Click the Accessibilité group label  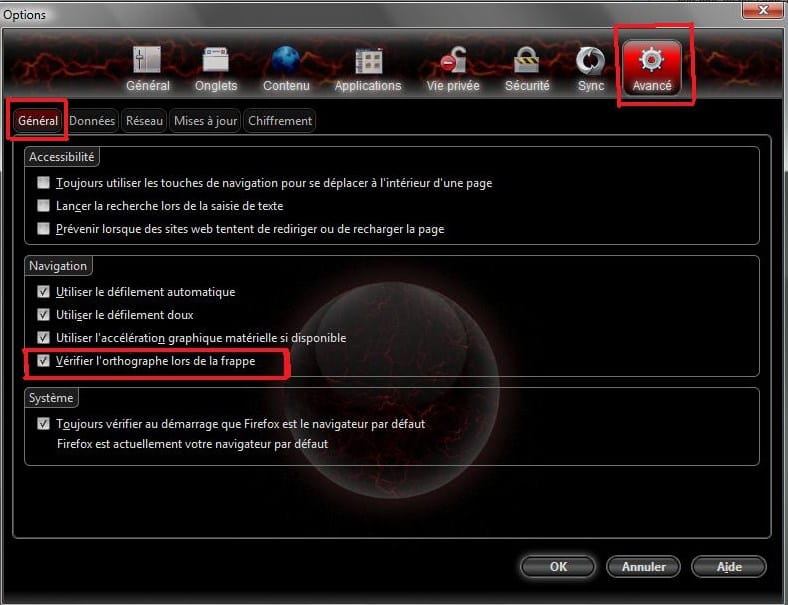tap(61, 157)
